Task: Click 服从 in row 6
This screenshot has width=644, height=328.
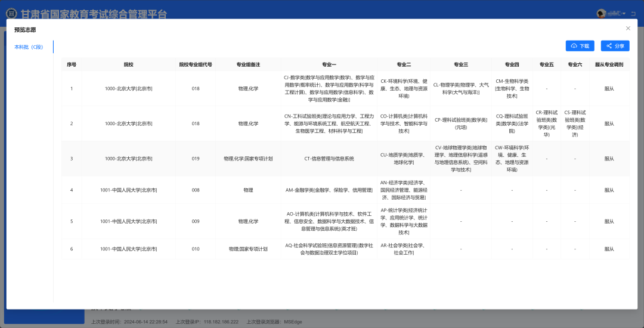Action: pyautogui.click(x=609, y=249)
